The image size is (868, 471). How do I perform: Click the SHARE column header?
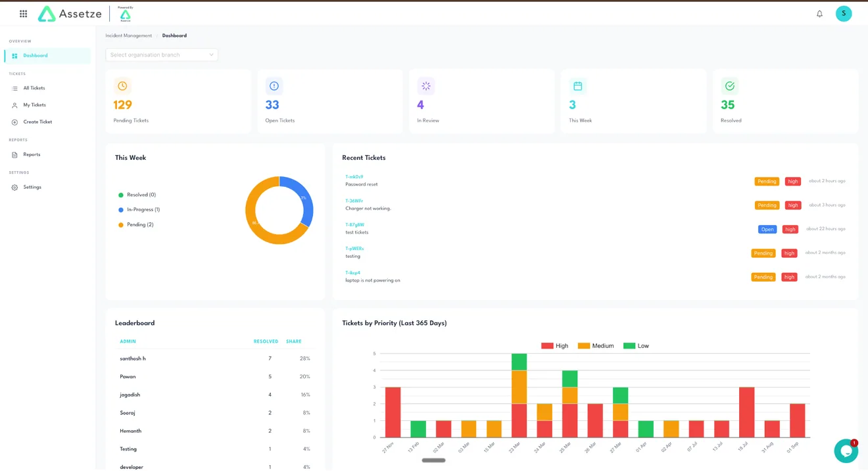click(294, 342)
